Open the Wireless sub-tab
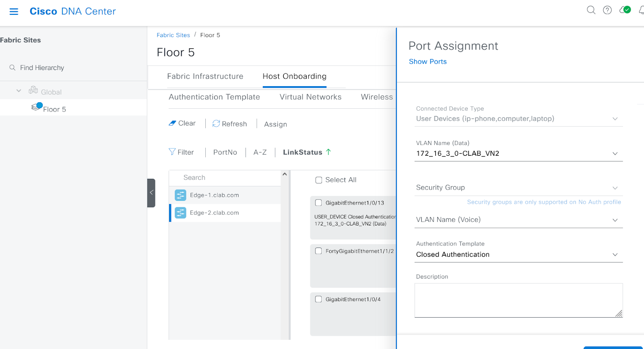 (x=377, y=97)
